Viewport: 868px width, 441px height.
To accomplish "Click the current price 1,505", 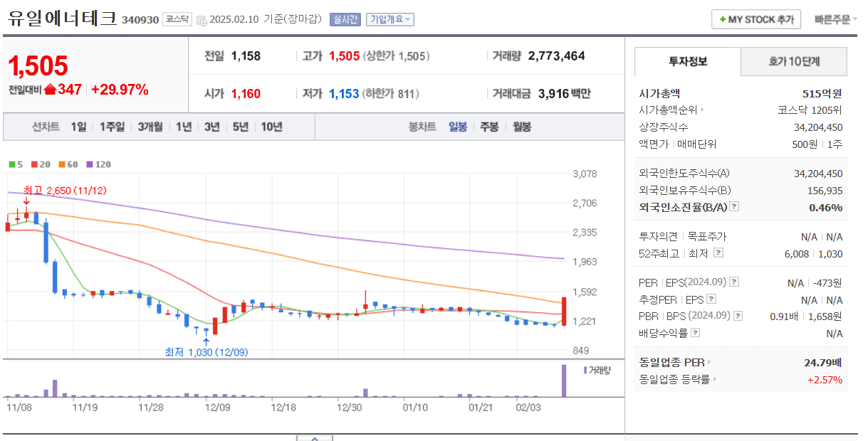I will tap(38, 66).
